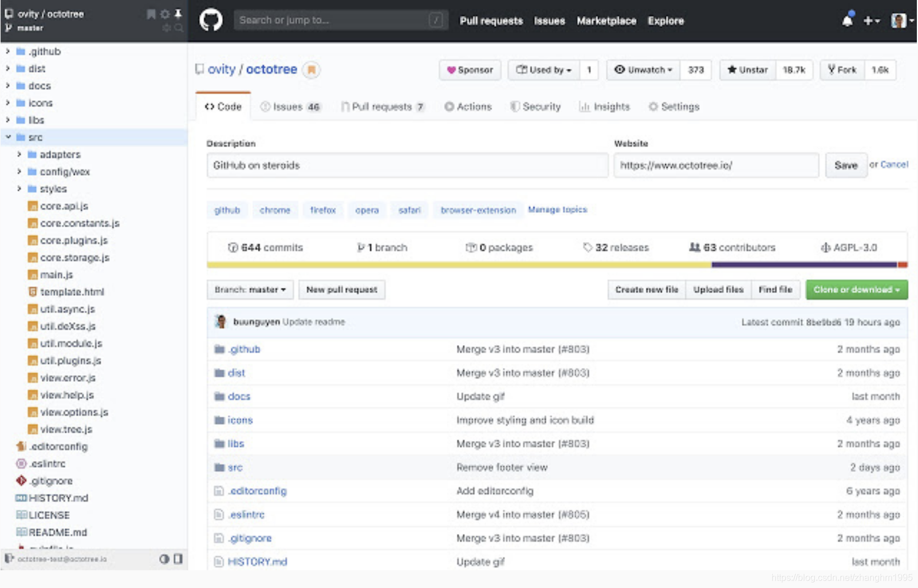Click the Description input field

(407, 165)
